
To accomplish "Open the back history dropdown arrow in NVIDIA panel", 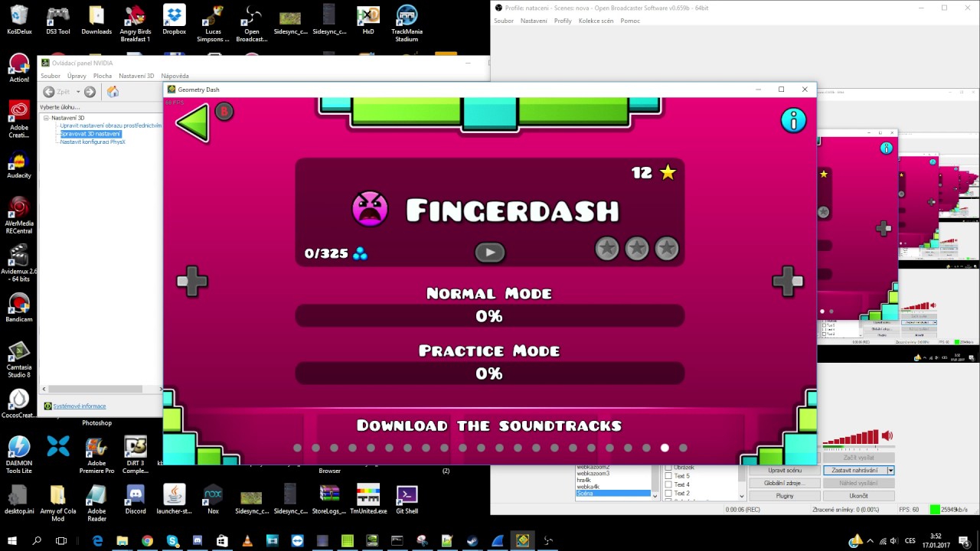I will [x=77, y=92].
